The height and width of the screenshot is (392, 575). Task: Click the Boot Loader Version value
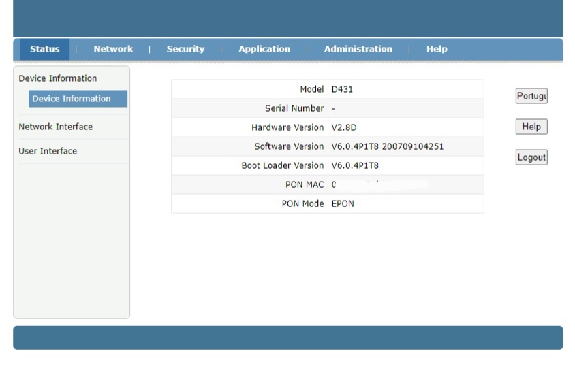tap(355, 165)
